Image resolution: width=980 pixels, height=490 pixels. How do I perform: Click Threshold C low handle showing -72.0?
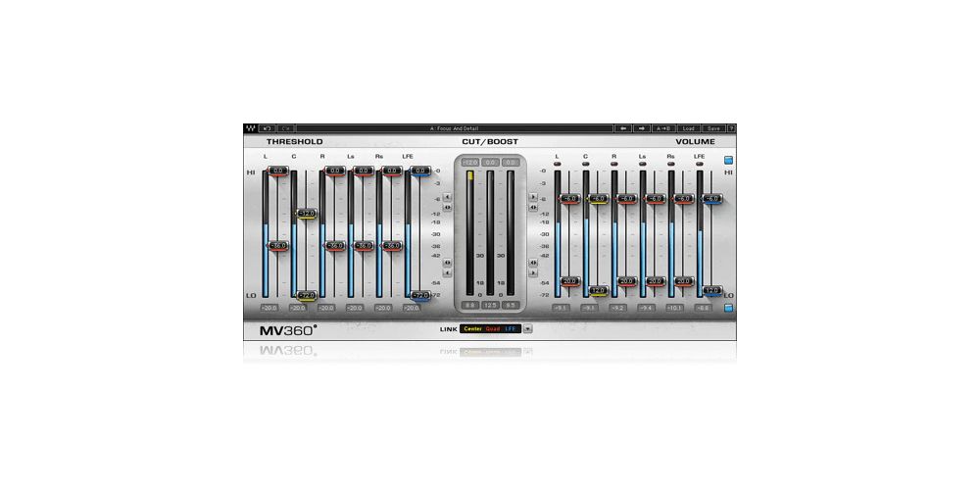[306, 295]
